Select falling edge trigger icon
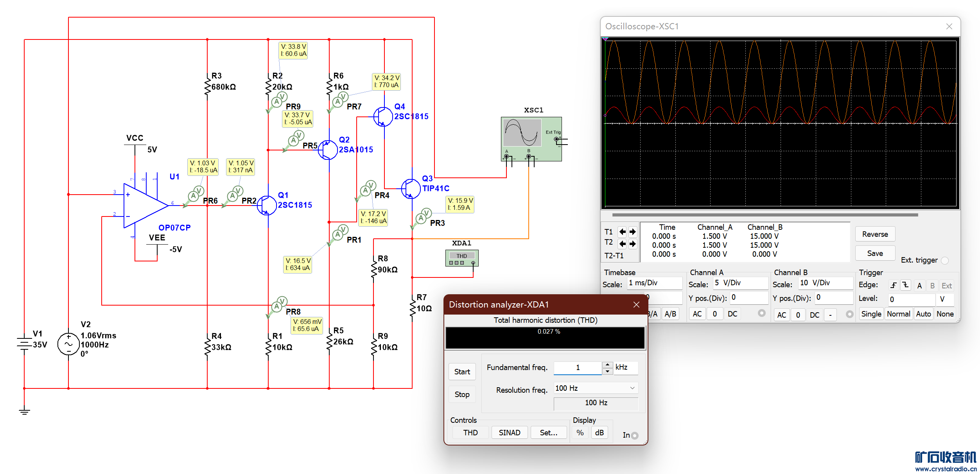Image resolution: width=980 pixels, height=474 pixels. [x=905, y=286]
